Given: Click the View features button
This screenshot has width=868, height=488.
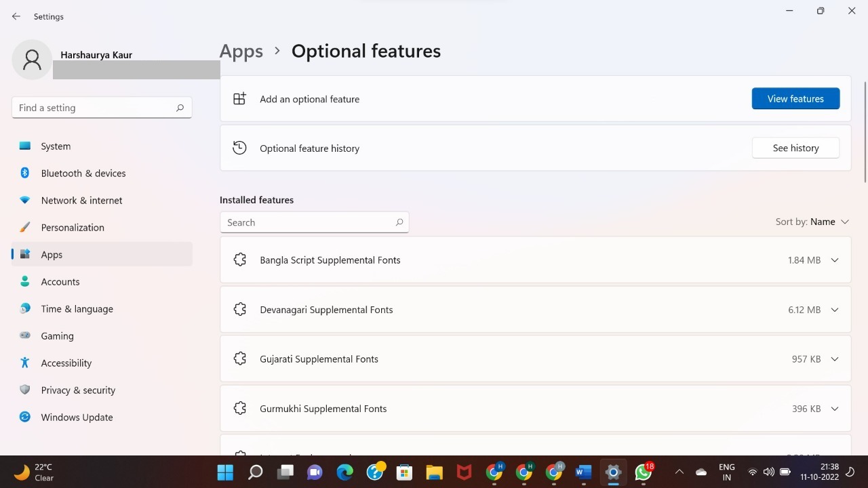Looking at the screenshot, I should click(795, 98).
